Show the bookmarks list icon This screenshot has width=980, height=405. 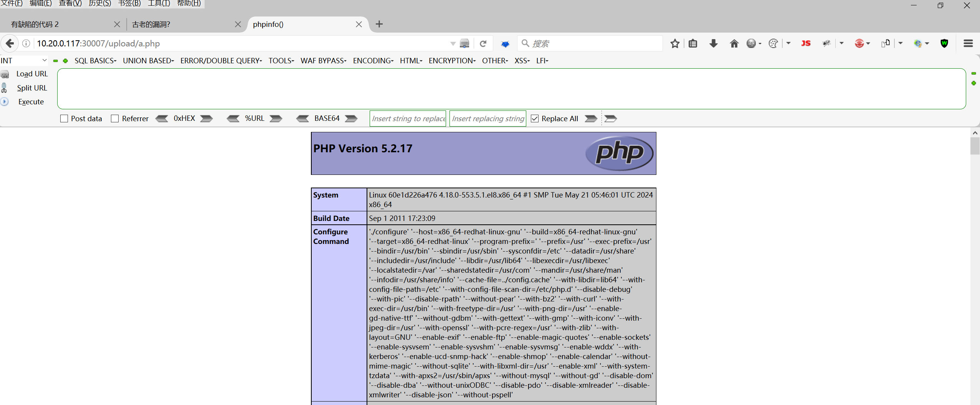[x=693, y=43]
